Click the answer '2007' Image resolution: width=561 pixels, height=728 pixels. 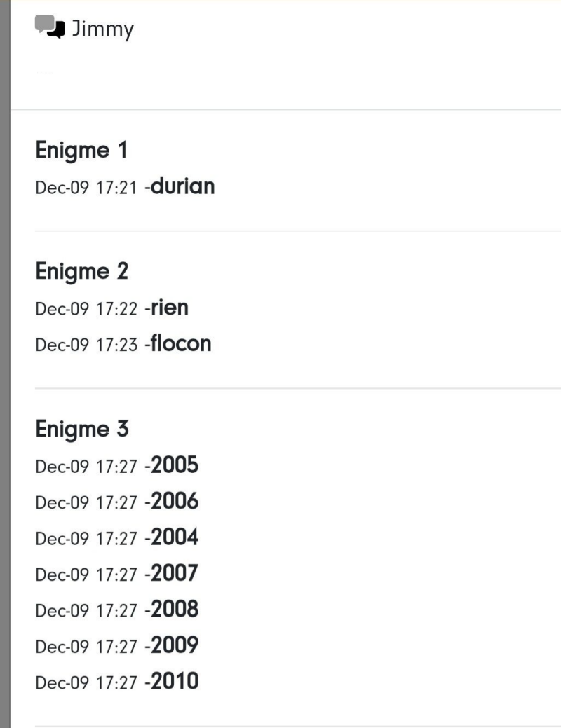pyautogui.click(x=175, y=573)
